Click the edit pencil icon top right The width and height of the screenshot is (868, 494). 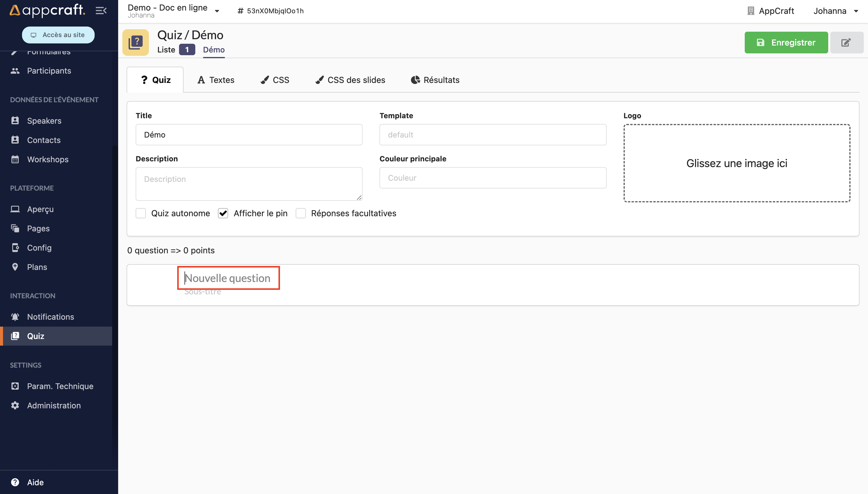click(x=846, y=42)
